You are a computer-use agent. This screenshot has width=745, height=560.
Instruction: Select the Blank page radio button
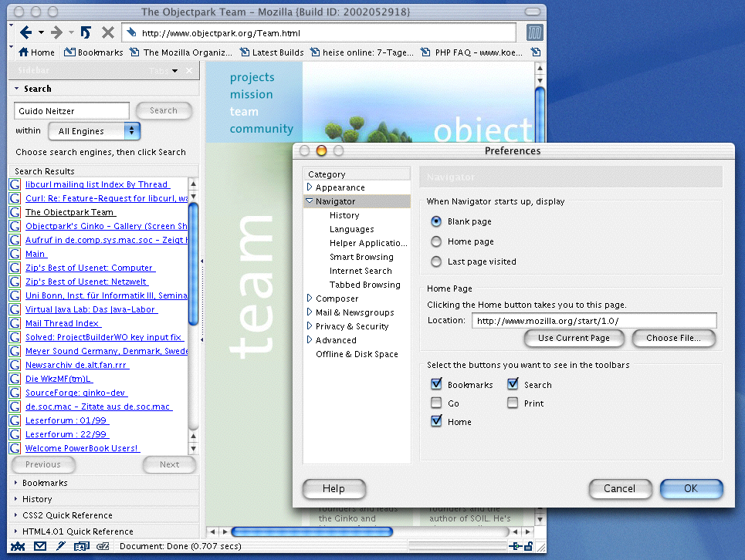coord(435,221)
